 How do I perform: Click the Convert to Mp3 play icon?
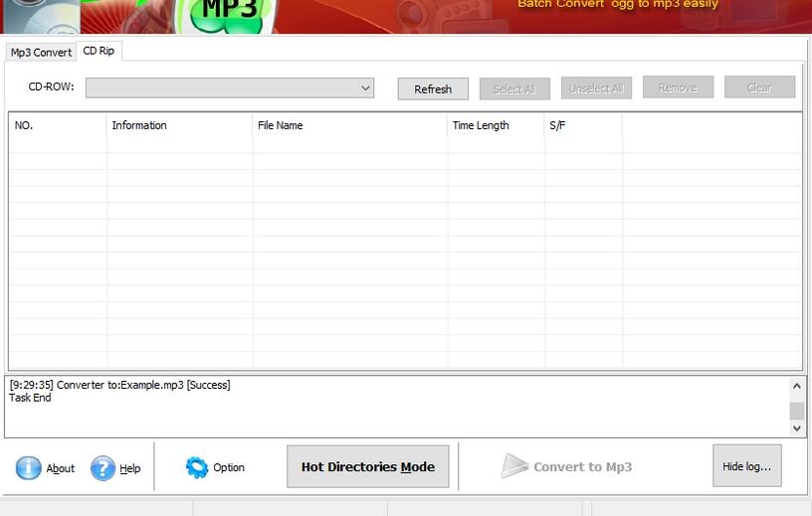click(x=513, y=466)
